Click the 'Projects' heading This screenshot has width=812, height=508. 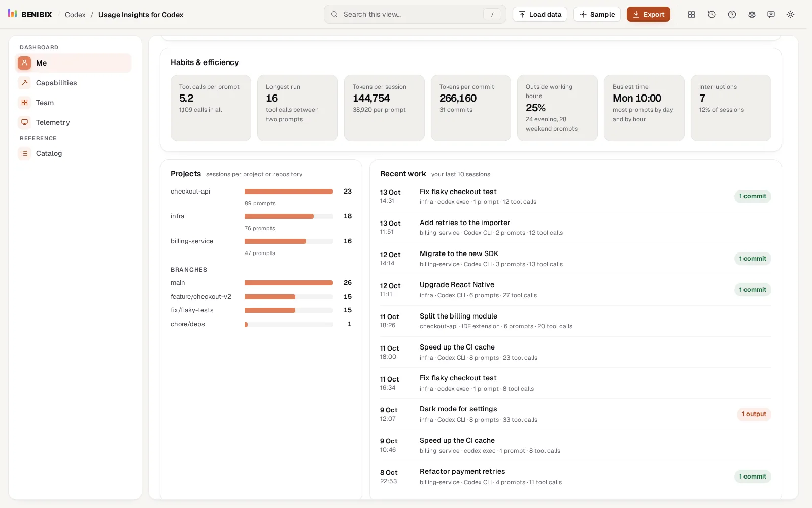tap(186, 174)
